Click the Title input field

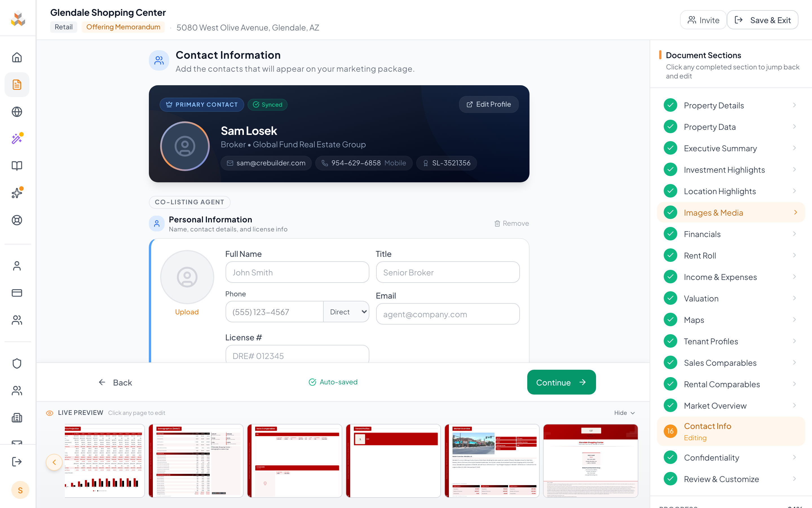pyautogui.click(x=448, y=272)
